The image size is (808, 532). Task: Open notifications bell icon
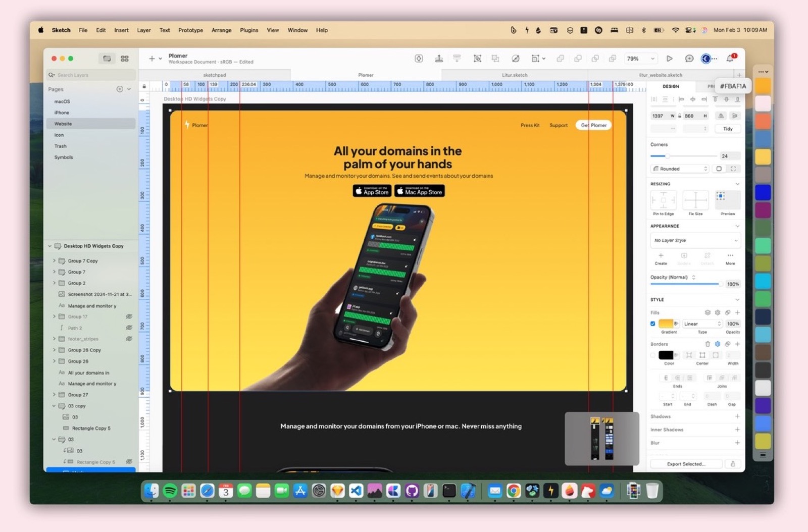(x=730, y=59)
